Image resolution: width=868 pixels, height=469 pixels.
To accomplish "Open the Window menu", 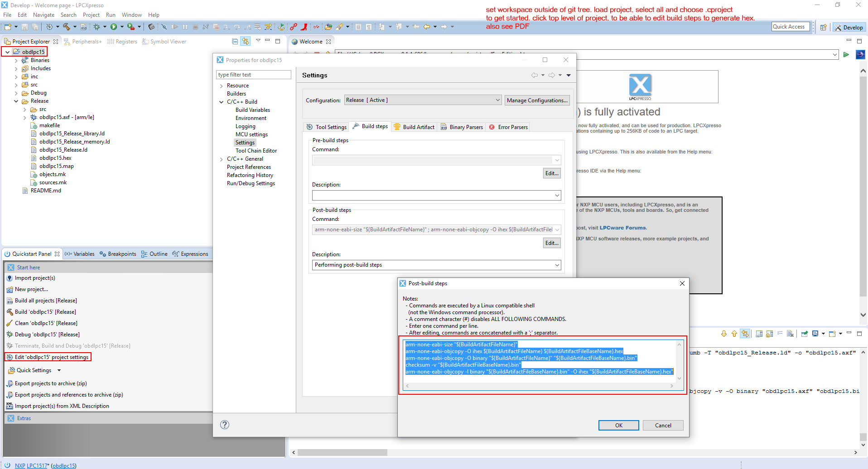I will 131,15.
